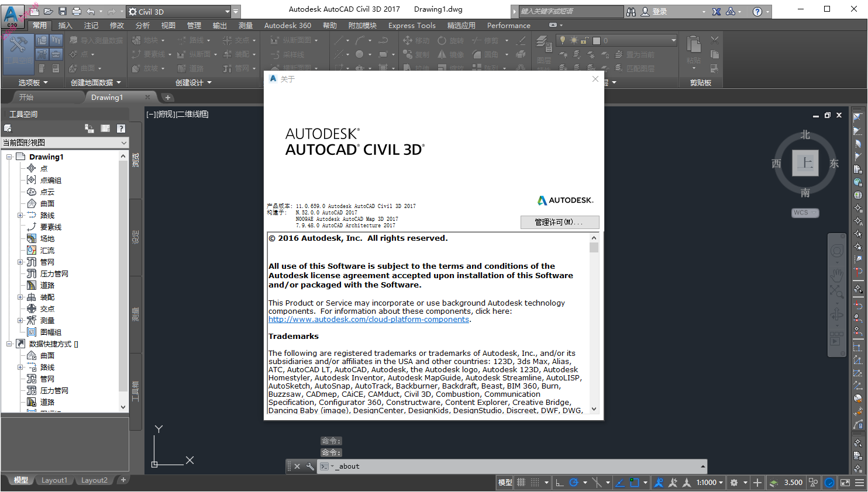The height and width of the screenshot is (492, 868).
Task: Toggle polar tracking in the status bar
Action: click(574, 483)
